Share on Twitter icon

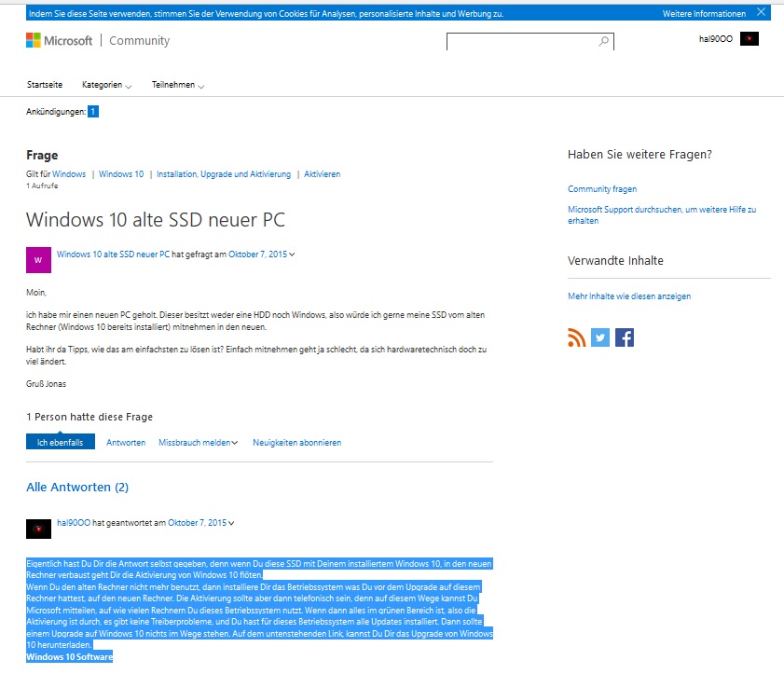click(x=600, y=337)
